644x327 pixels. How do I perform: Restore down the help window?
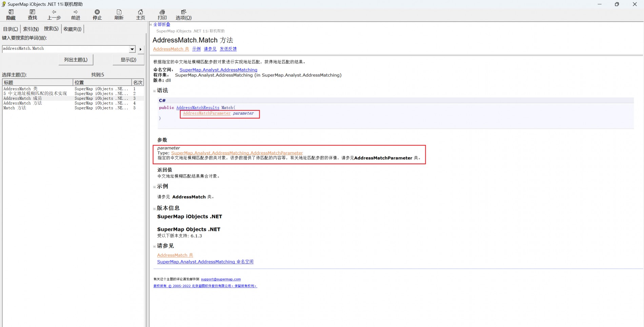tap(617, 4)
